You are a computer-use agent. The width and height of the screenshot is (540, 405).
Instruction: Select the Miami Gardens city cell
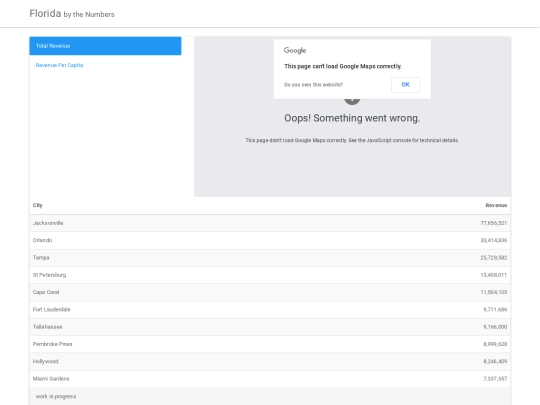point(51,378)
